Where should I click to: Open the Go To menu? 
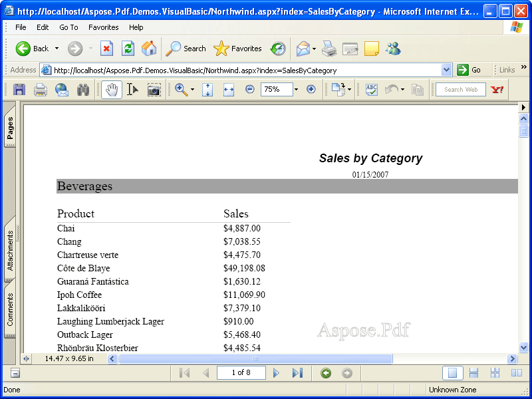click(68, 27)
